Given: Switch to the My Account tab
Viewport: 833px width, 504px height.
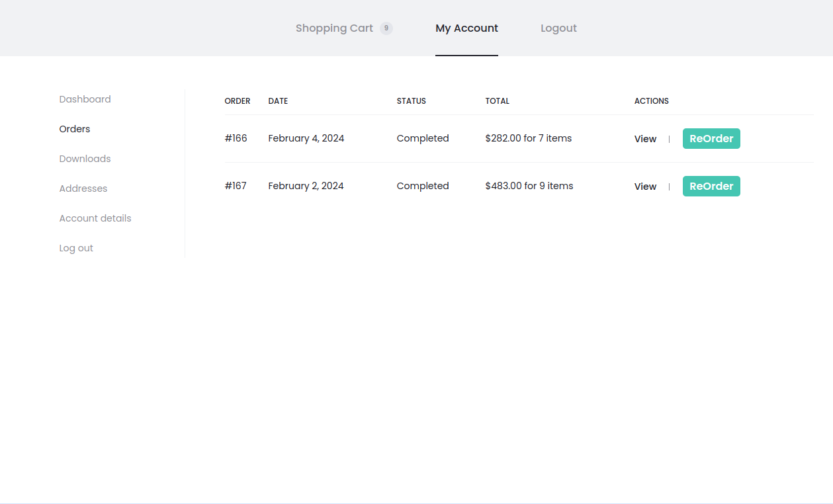Looking at the screenshot, I should tap(466, 28).
